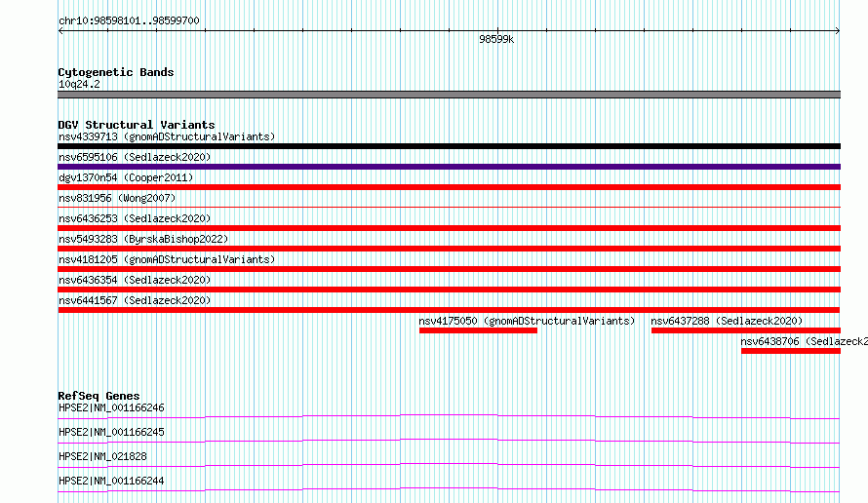Screen dimensions: 868x503
Task: Click the HPSE2|NM_001166244 transcript label
Action: 111,481
